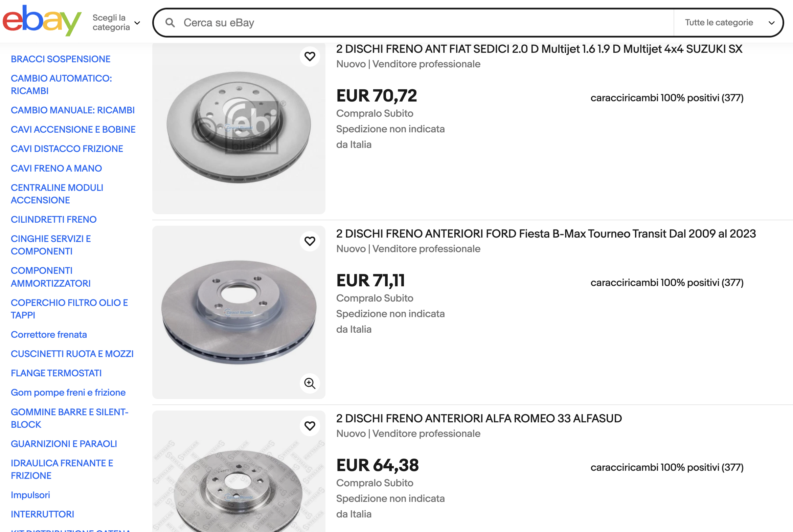Open the Ford Fiesta B-Max disc listing title
This screenshot has width=793, height=532.
pyautogui.click(x=546, y=234)
